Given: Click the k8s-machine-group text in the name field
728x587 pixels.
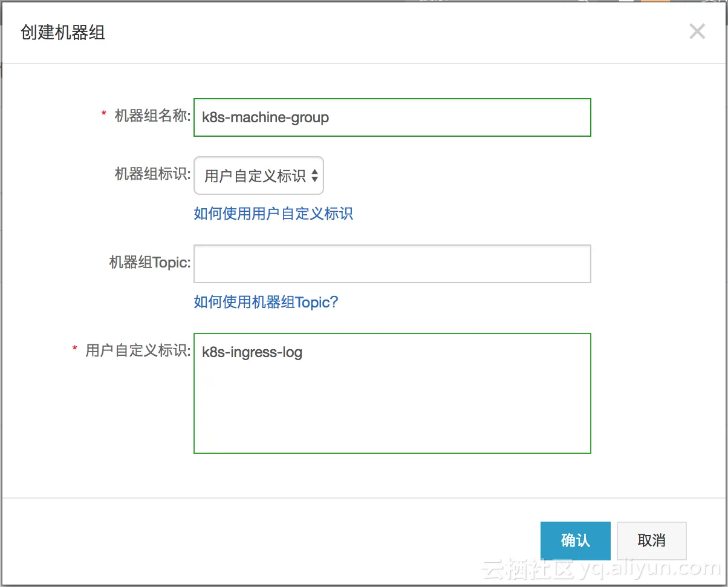Looking at the screenshot, I should (265, 117).
